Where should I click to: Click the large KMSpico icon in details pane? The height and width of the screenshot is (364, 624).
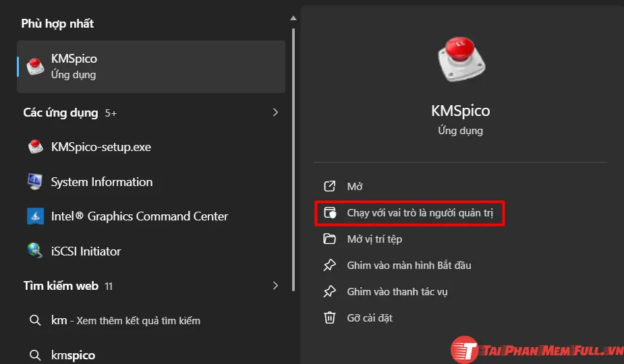coord(461,60)
